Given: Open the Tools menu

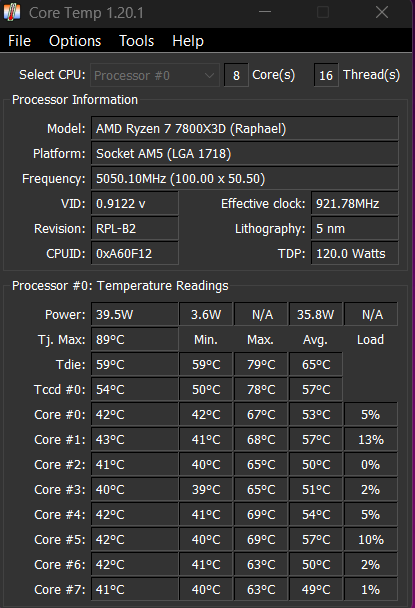Looking at the screenshot, I should click(137, 41).
